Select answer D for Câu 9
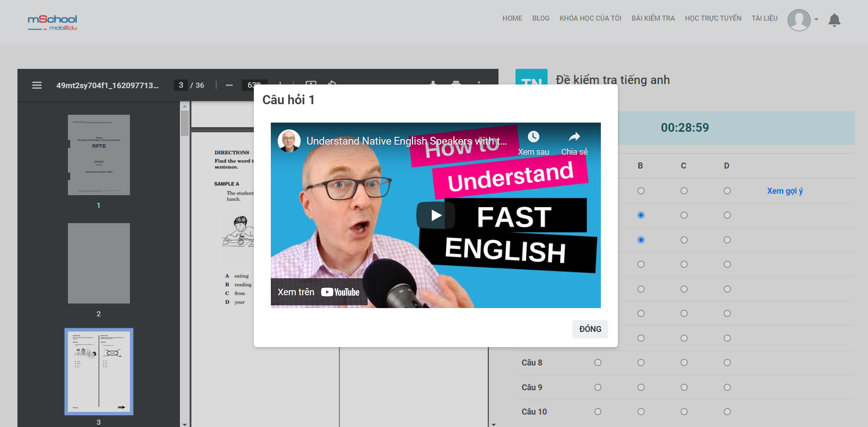 [x=727, y=388]
